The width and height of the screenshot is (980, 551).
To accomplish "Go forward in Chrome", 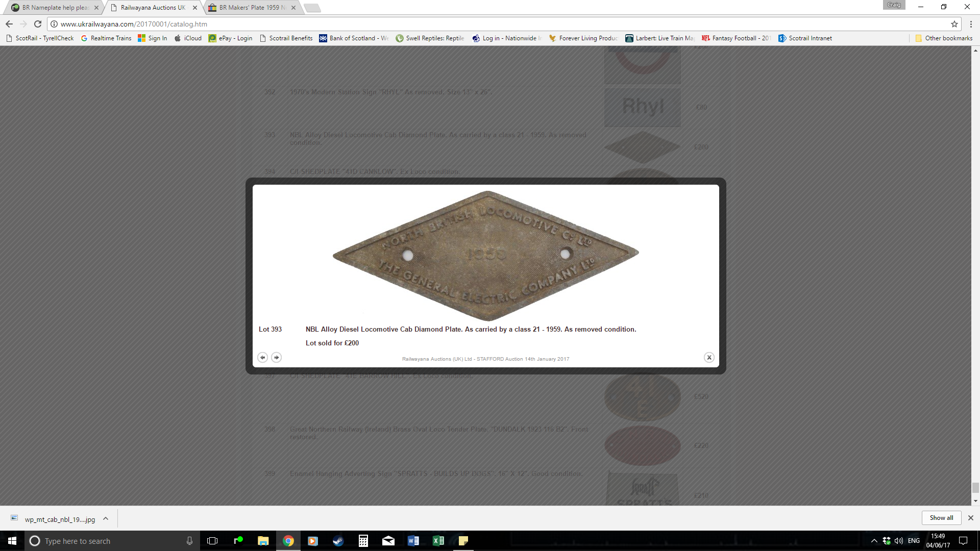I will pos(23,24).
